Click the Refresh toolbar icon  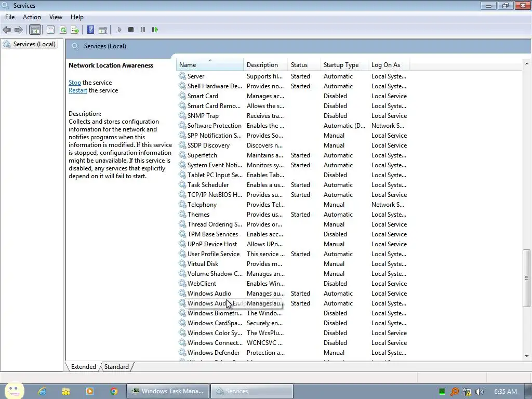(63, 30)
